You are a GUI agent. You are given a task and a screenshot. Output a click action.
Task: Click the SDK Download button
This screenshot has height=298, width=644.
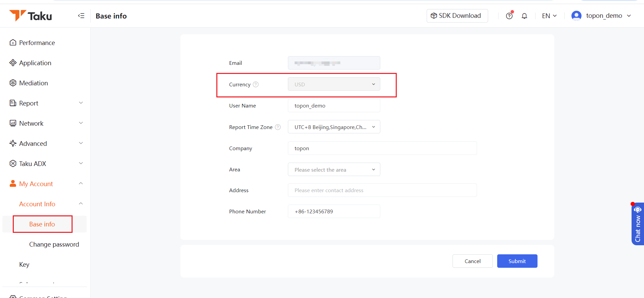[x=457, y=16]
